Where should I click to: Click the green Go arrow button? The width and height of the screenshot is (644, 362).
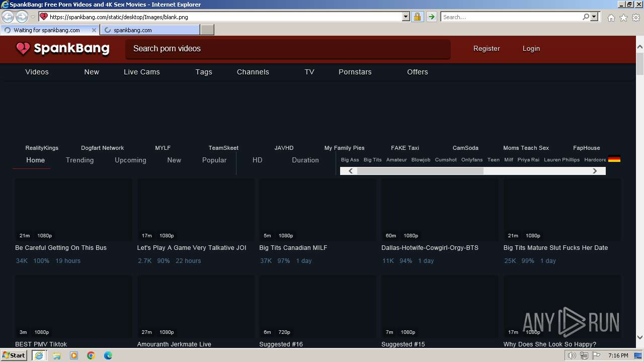(x=432, y=17)
